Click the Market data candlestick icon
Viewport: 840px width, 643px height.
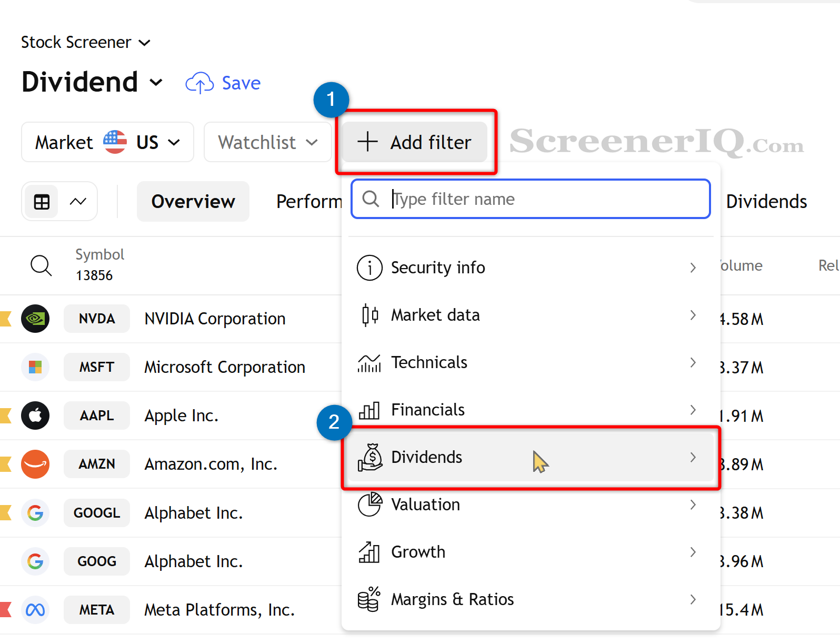(x=369, y=315)
